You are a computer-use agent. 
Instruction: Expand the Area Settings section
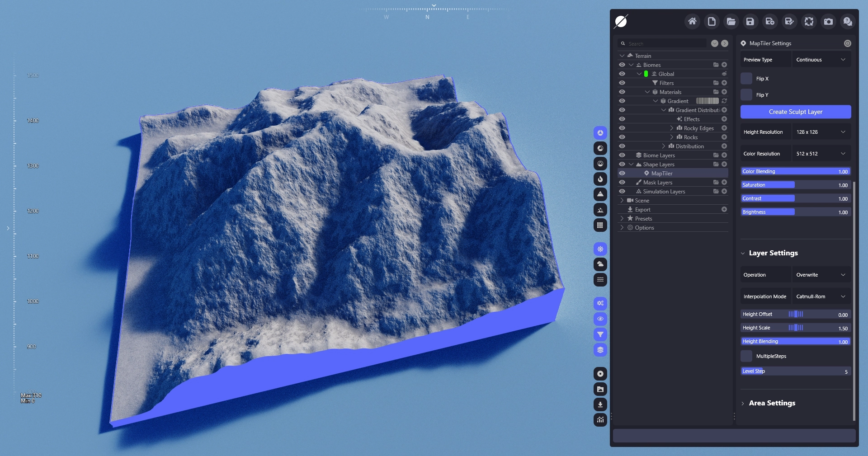[772, 403]
